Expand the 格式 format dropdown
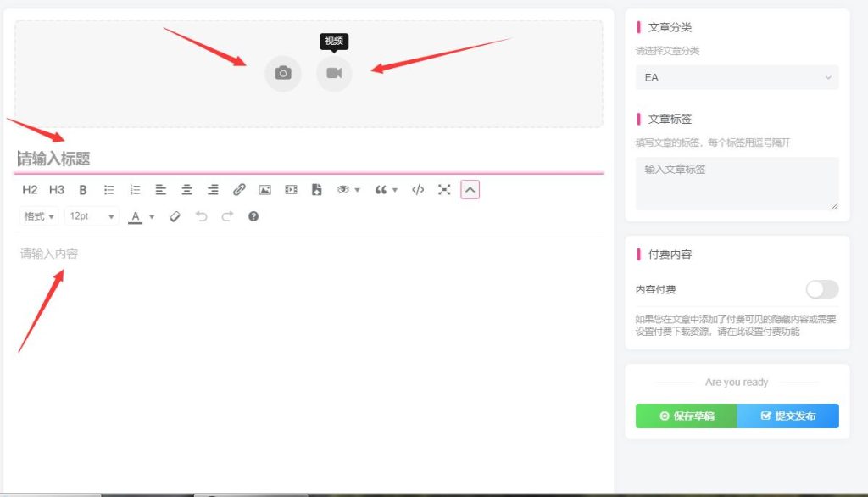 tap(39, 216)
